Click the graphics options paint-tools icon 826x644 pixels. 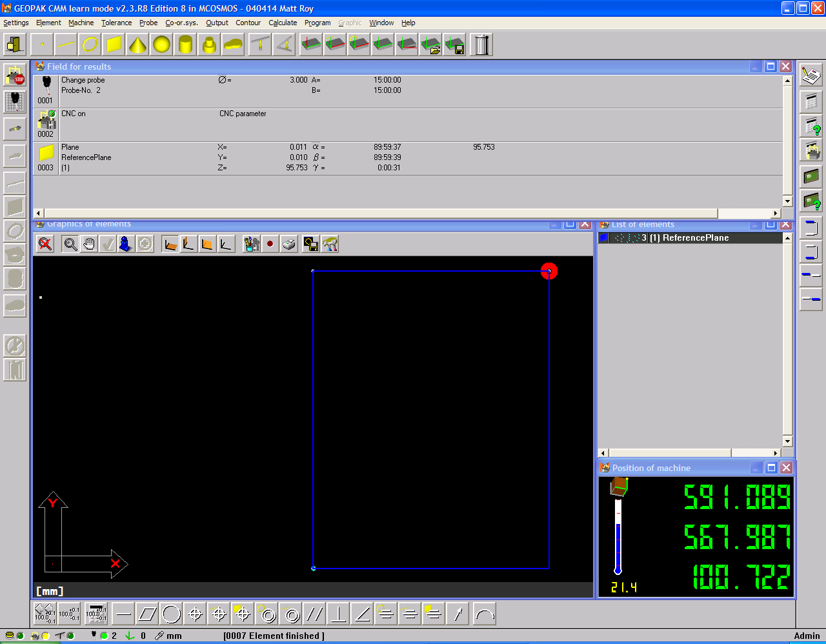point(252,244)
